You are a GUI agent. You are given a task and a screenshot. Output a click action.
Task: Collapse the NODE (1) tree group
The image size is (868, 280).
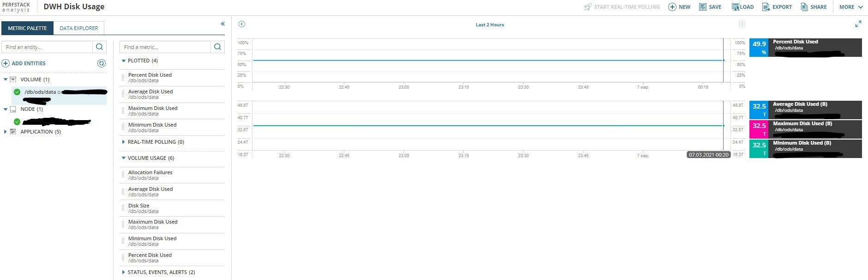coord(6,109)
